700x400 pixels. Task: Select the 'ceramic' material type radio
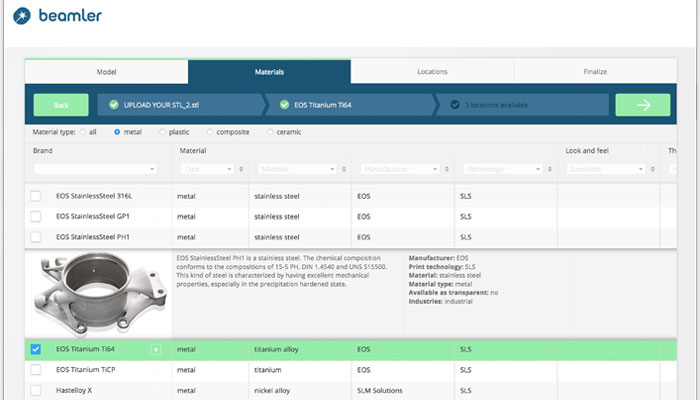coord(270,132)
